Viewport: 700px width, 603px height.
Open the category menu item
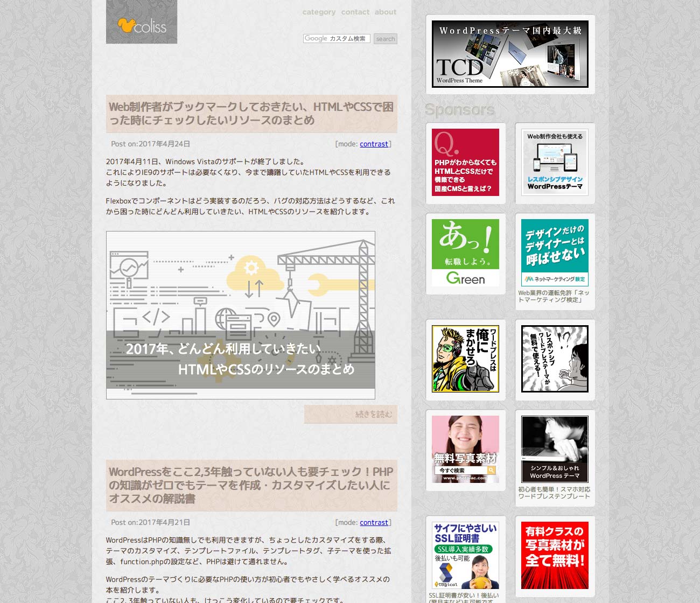(x=319, y=12)
